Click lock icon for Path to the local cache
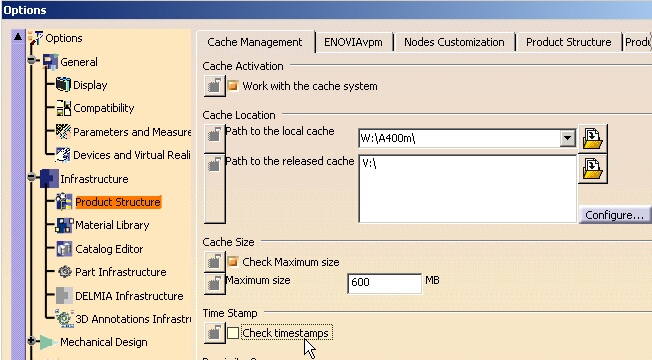 [x=214, y=138]
